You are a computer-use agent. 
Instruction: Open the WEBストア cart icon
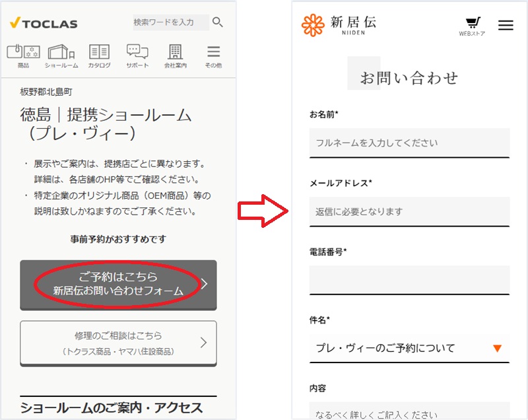pyautogui.click(x=472, y=26)
